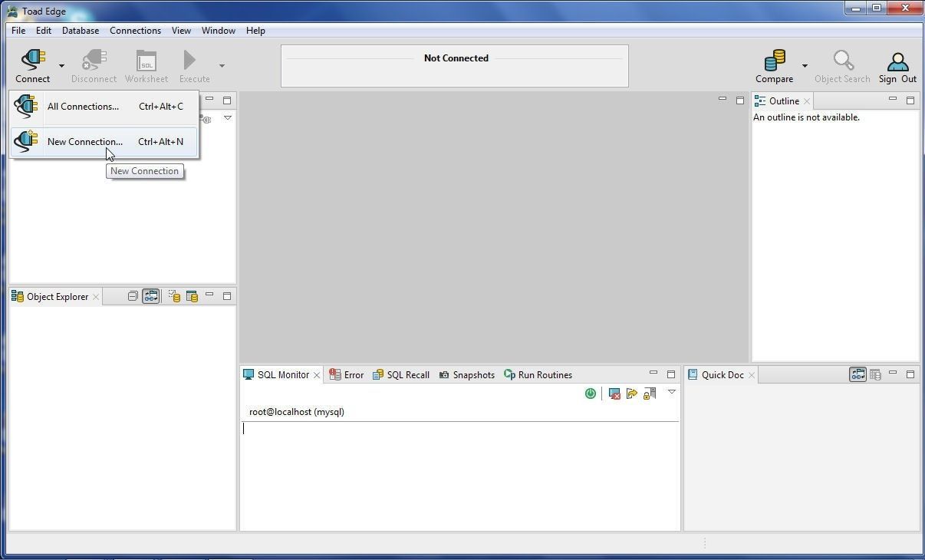The width and height of the screenshot is (925, 560).
Task: Maximize the editor area
Action: (740, 100)
